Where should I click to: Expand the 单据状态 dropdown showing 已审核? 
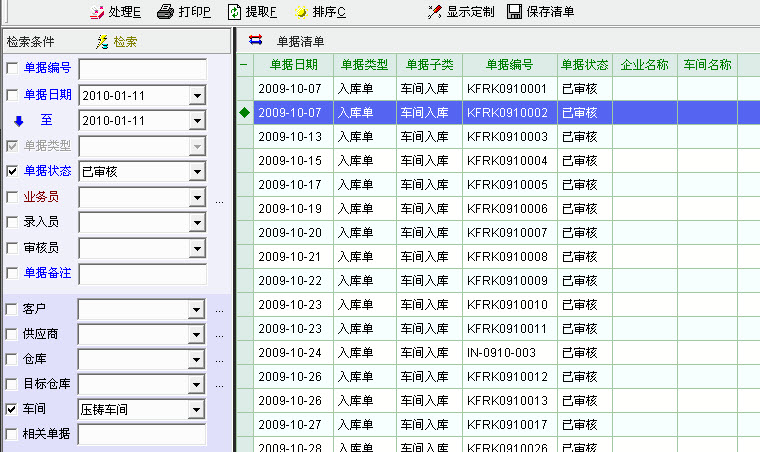197,172
